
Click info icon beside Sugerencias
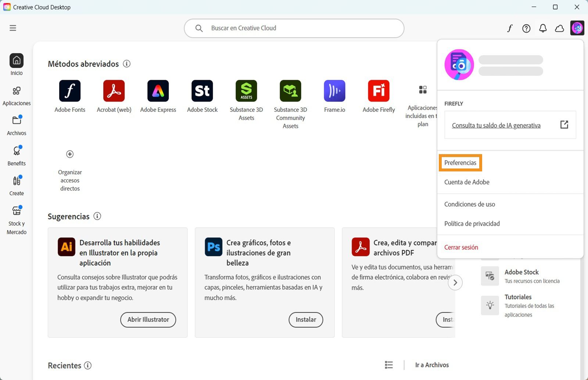pos(97,216)
